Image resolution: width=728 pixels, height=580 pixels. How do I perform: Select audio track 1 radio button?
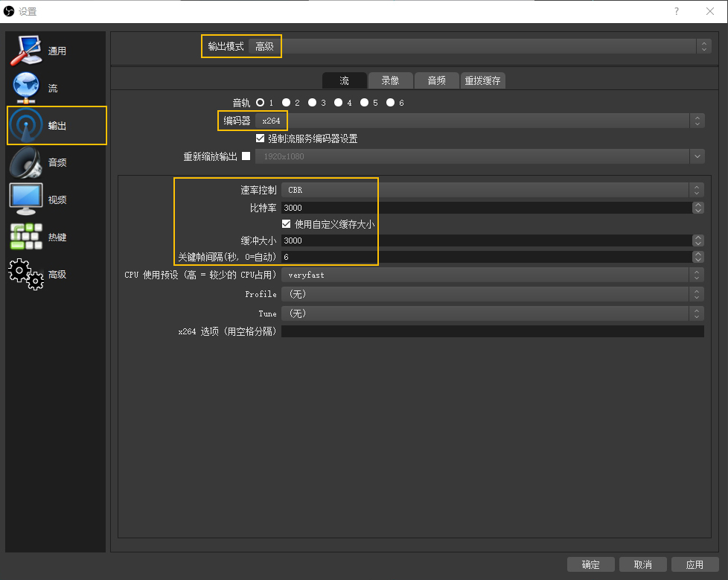pyautogui.click(x=260, y=103)
